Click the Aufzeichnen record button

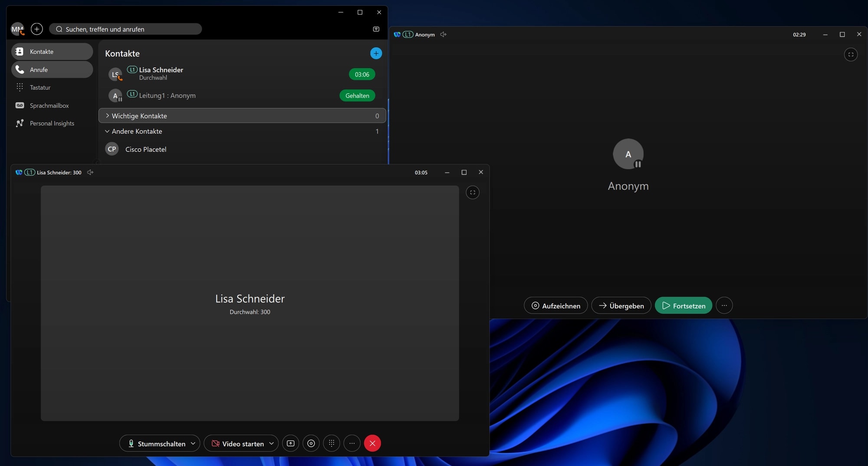click(556, 306)
